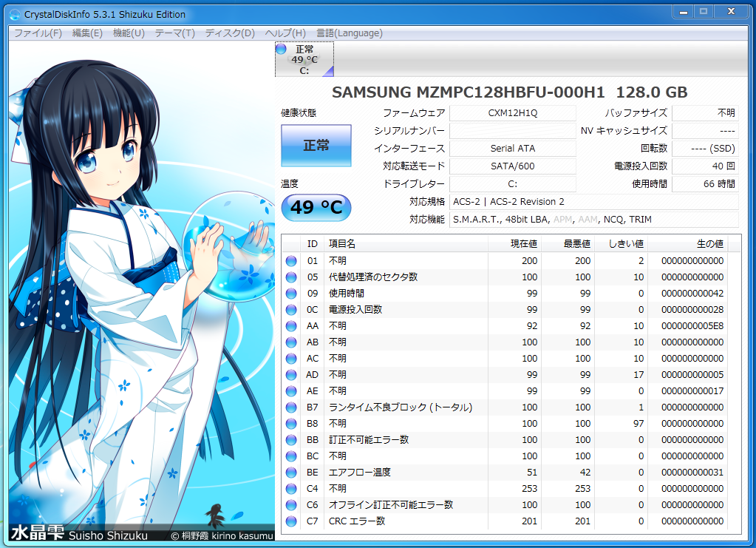This screenshot has width=756, height=548.
Task: Click status orb for attribute AE
Action: click(291, 391)
